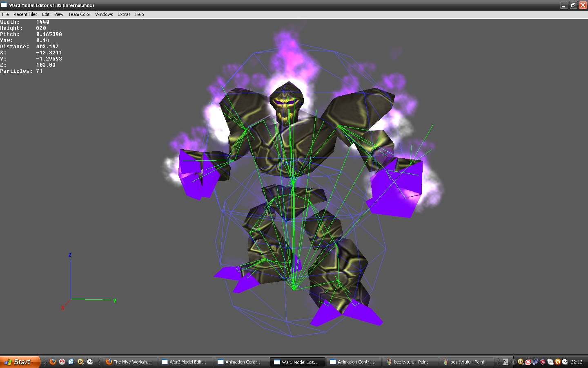Click the red round quick launch icon
Viewport: 588px width, 368px height.
[62, 362]
